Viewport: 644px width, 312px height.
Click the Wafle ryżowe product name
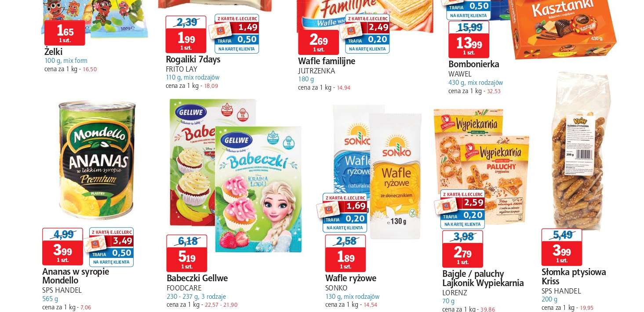pyautogui.click(x=351, y=278)
